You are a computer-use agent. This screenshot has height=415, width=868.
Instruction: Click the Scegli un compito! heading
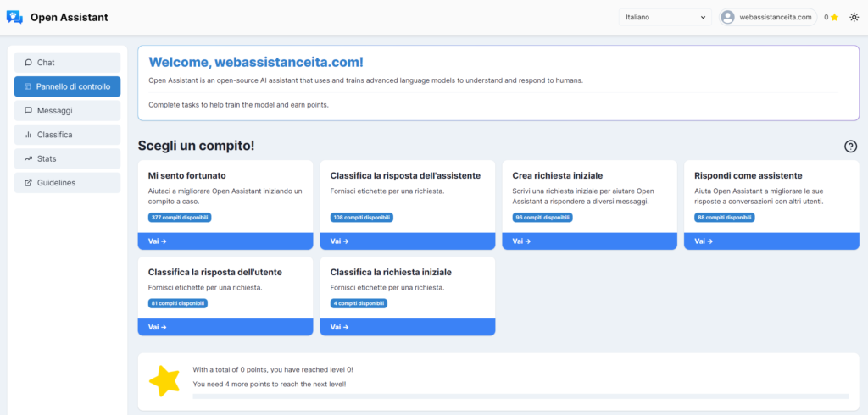point(196,146)
